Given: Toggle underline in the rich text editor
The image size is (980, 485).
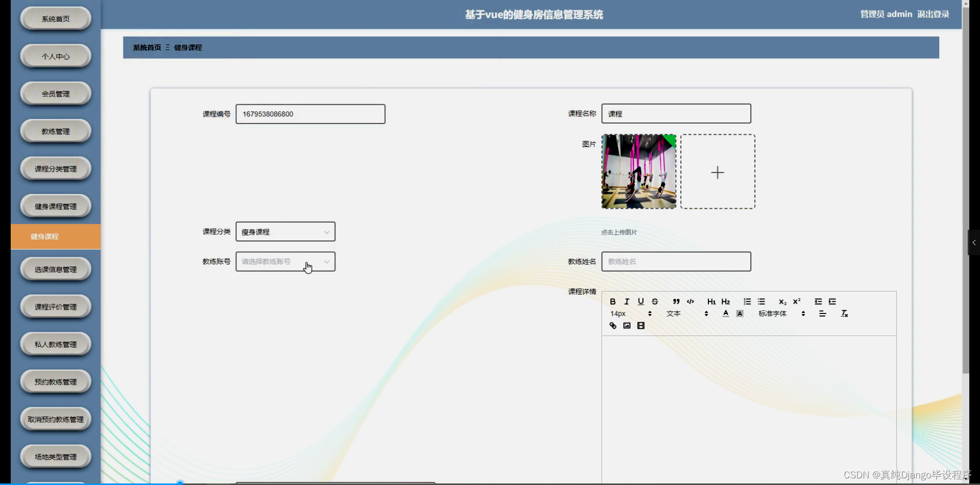Looking at the screenshot, I should tap(641, 302).
